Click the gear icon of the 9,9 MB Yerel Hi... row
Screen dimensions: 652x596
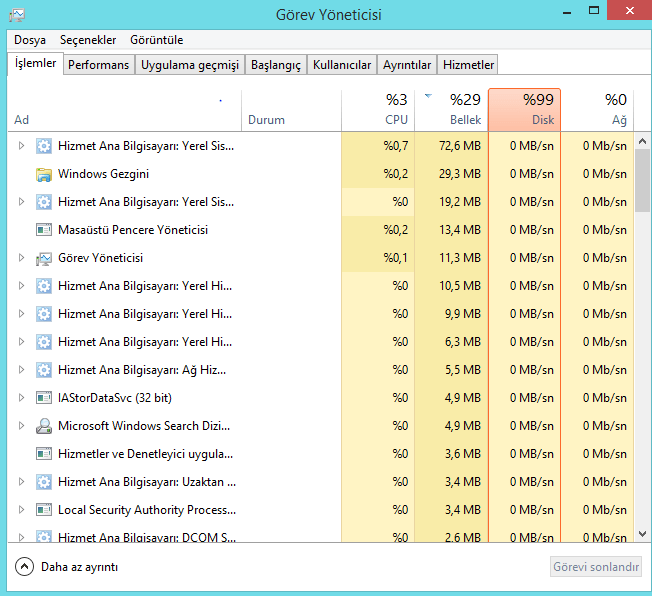(x=44, y=314)
